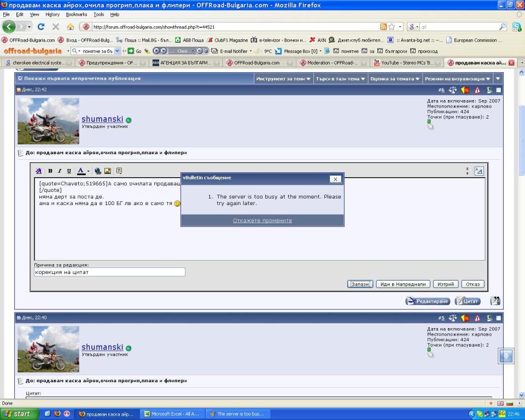Insert an image using the editor image icon
This screenshot has width=525, height=420.
point(108,171)
